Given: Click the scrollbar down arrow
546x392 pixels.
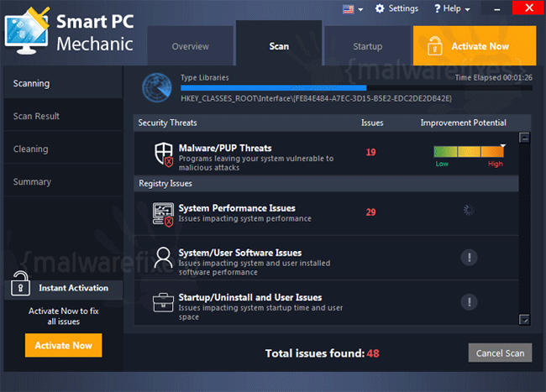Looking at the screenshot, I should (x=524, y=319).
